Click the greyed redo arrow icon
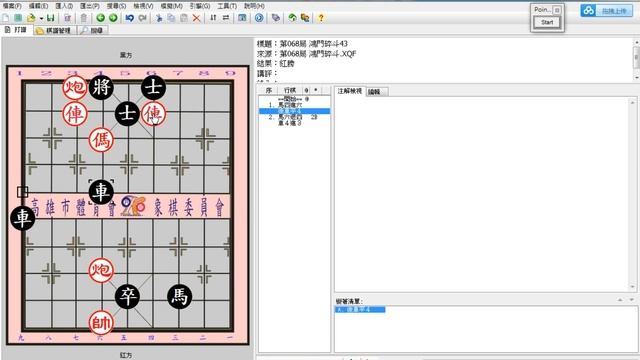This screenshot has width=640, height=360. click(142, 18)
